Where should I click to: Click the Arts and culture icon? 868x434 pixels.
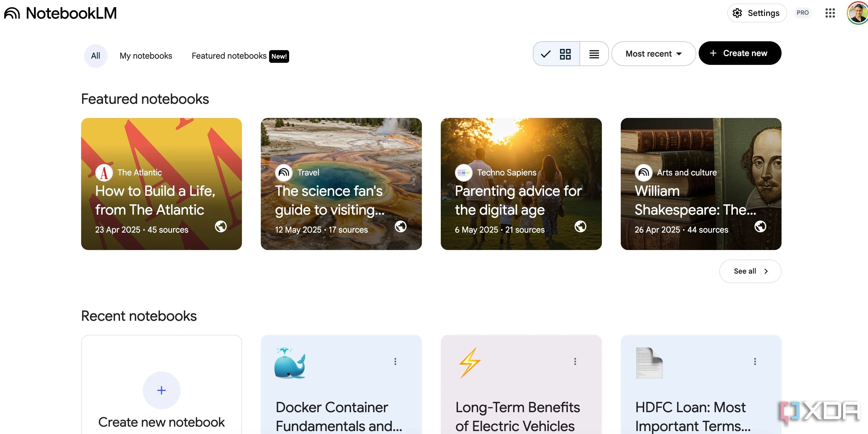[x=643, y=173]
